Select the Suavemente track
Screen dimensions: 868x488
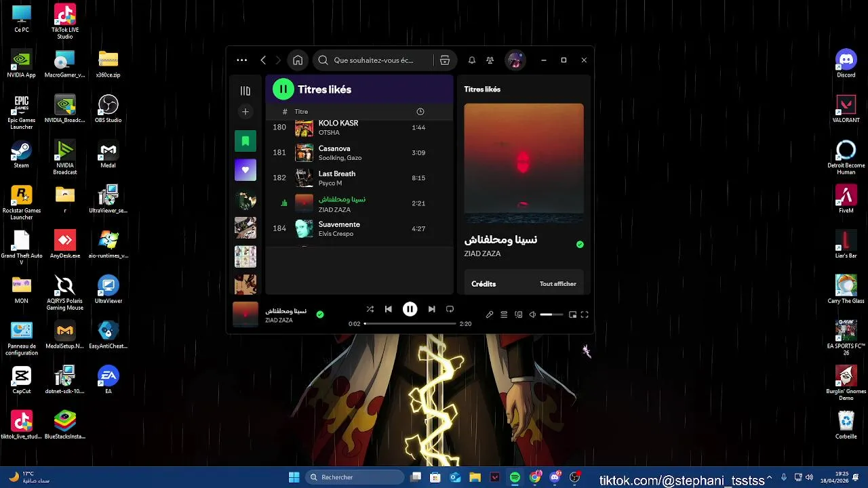pyautogui.click(x=359, y=228)
